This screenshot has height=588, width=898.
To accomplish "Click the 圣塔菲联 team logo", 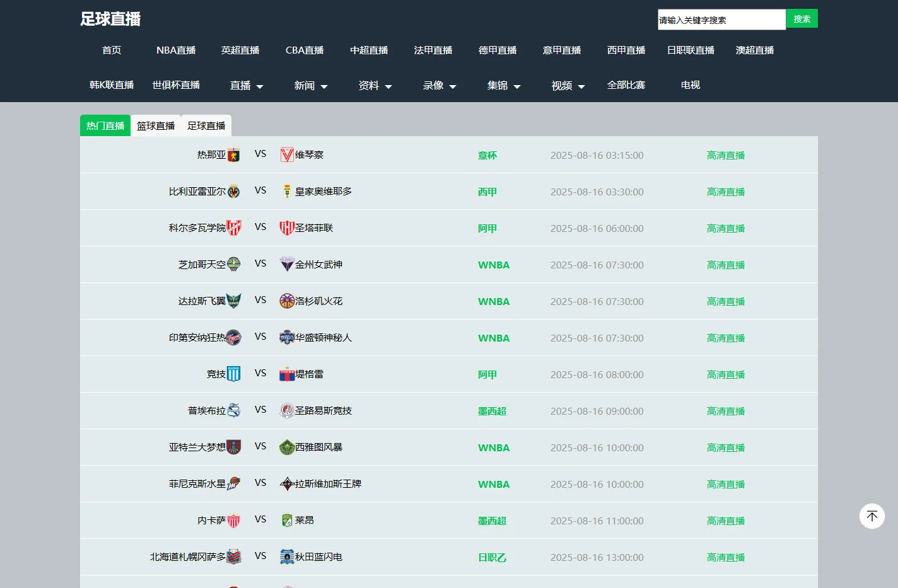I will pos(287,228).
